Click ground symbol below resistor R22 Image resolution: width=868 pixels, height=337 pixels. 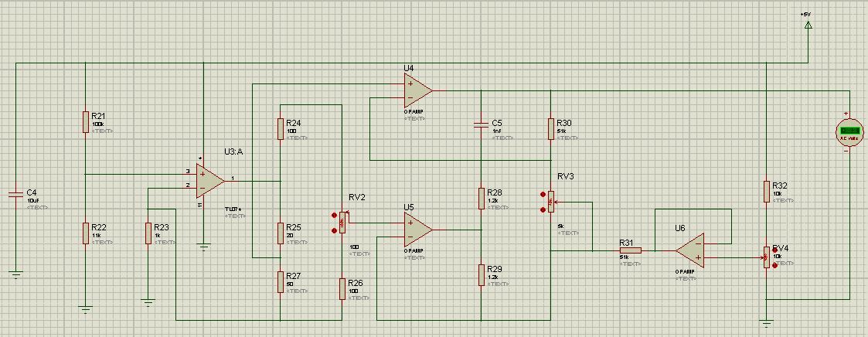[85, 308]
